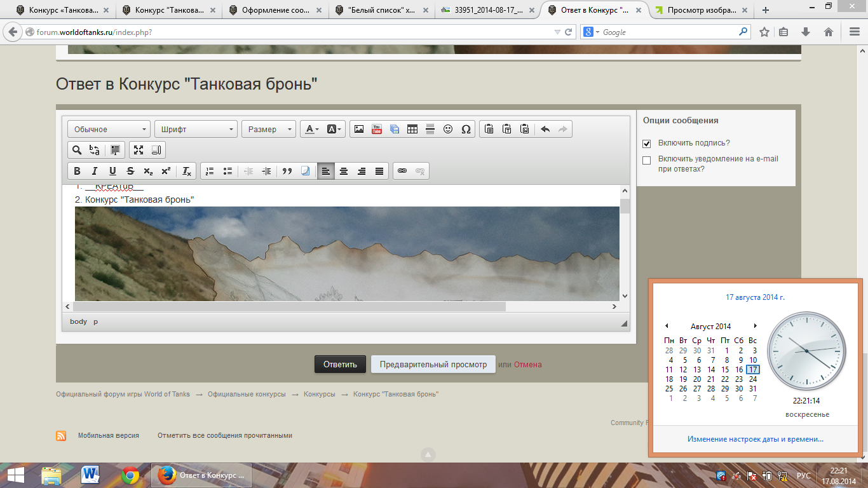Cancel reply via 'Отмена' link
The height and width of the screenshot is (488, 868).
[528, 364]
